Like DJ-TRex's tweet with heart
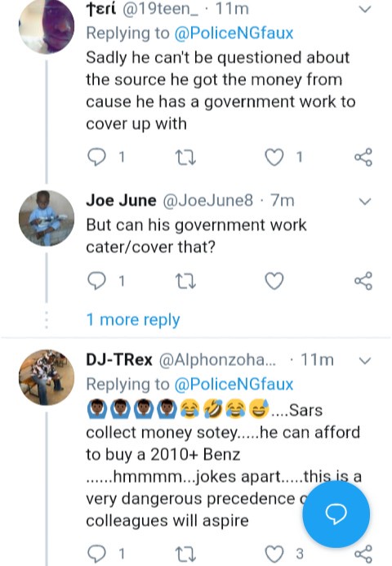Image resolution: width=392 pixels, height=566 pixels. point(274,554)
